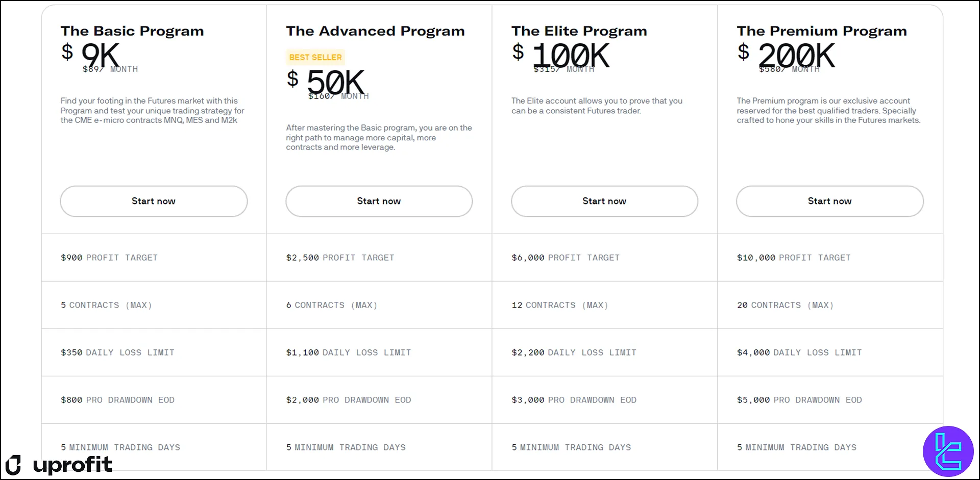Select The Advanced Program heading
Viewport: 980px width, 480px height.
(375, 31)
